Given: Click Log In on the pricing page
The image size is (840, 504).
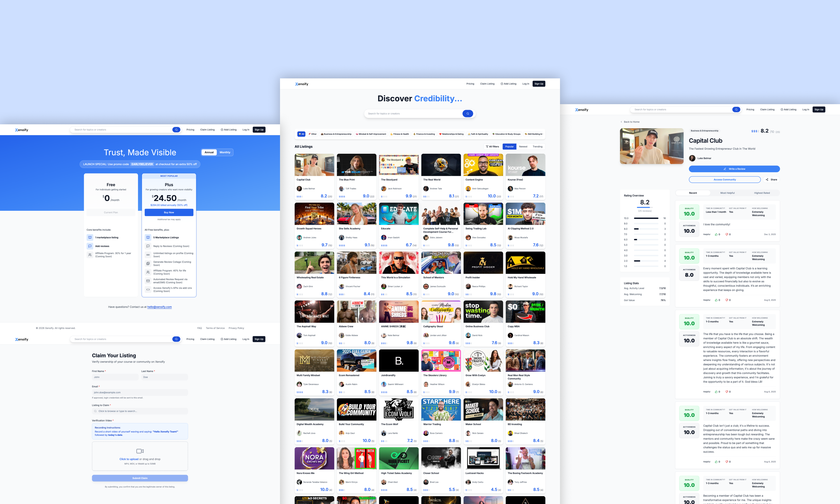Looking at the screenshot, I should tap(246, 130).
